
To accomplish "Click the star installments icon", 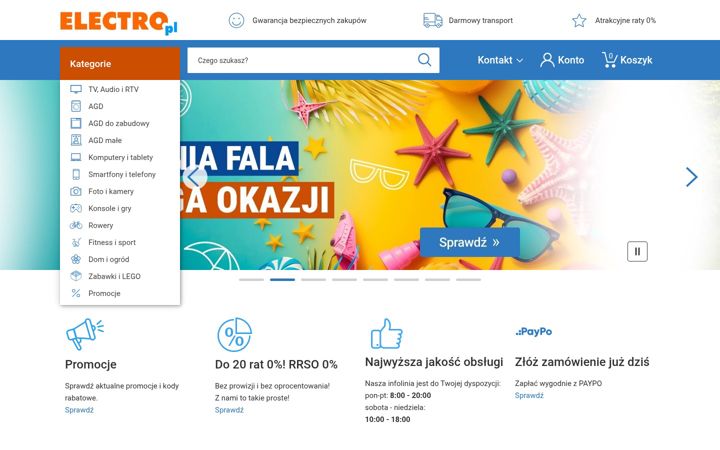I will (579, 21).
